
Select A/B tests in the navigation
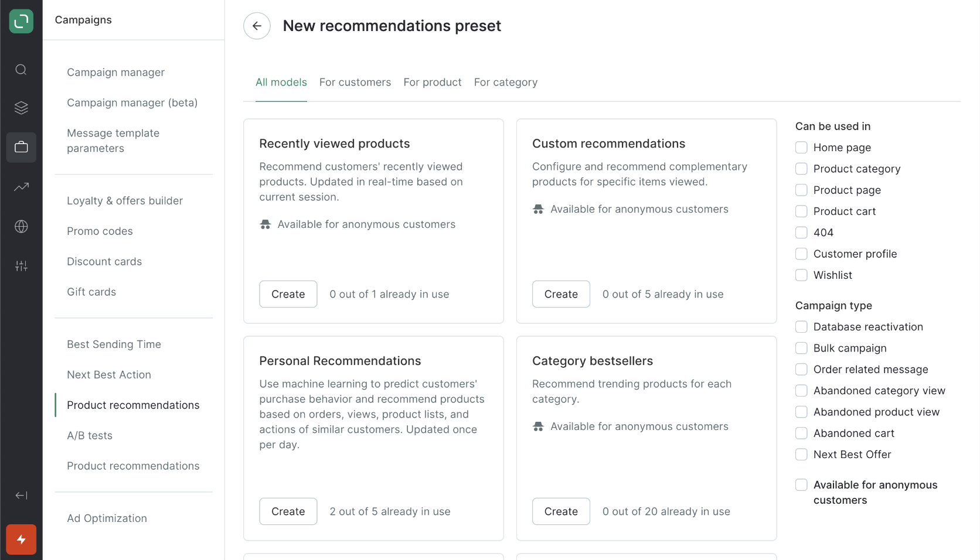89,435
